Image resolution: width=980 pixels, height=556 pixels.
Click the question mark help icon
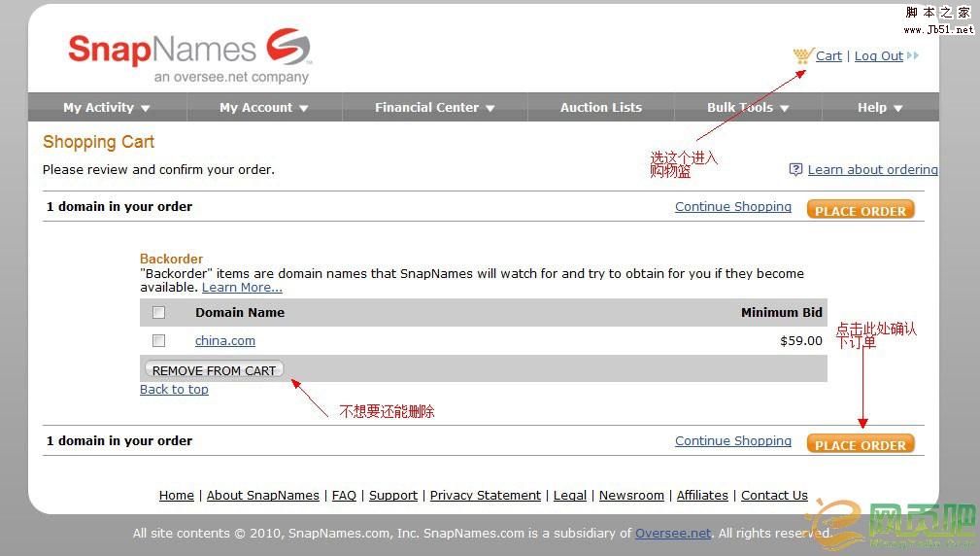click(795, 169)
